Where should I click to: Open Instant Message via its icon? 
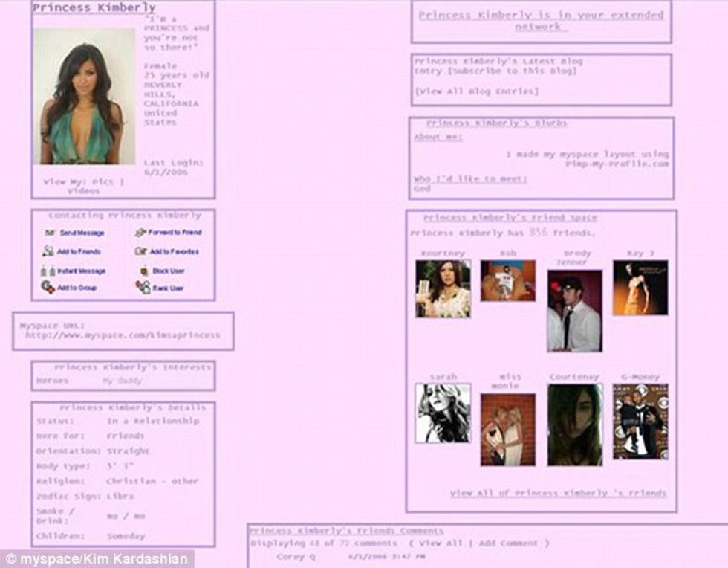click(x=48, y=271)
